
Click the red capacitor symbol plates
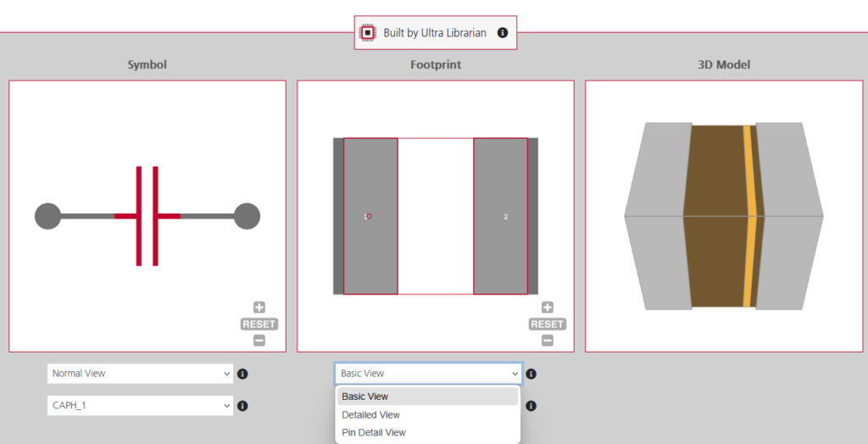coord(147,216)
